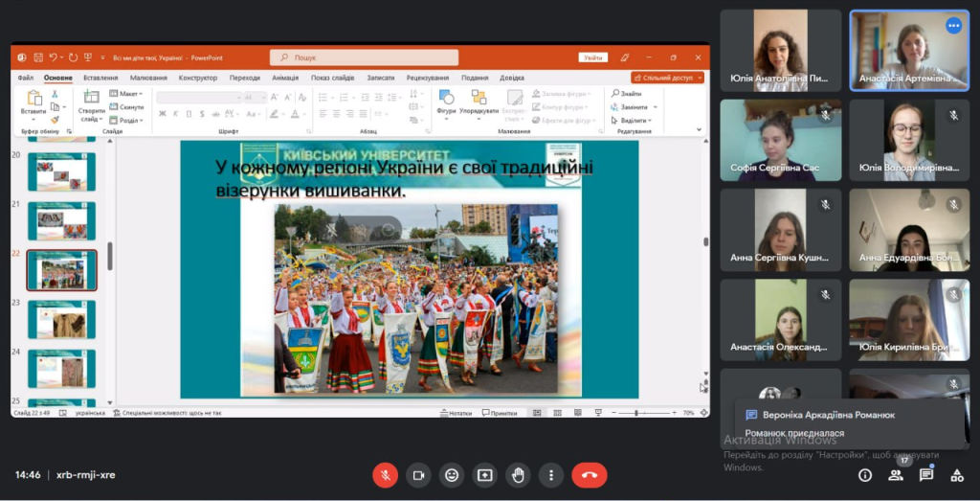Open the activities shapes icon
This screenshot has height=501, width=980.
click(x=957, y=475)
